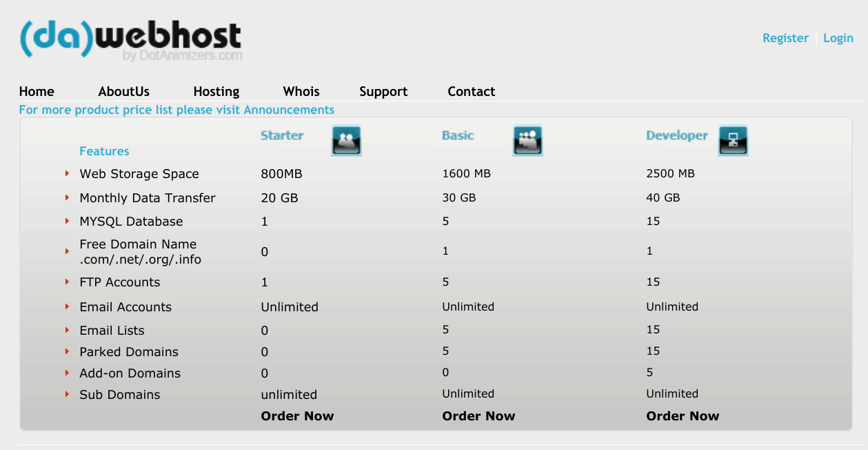Click red arrow beside Email Lists
The width and height of the screenshot is (868, 450).
pyautogui.click(x=68, y=330)
